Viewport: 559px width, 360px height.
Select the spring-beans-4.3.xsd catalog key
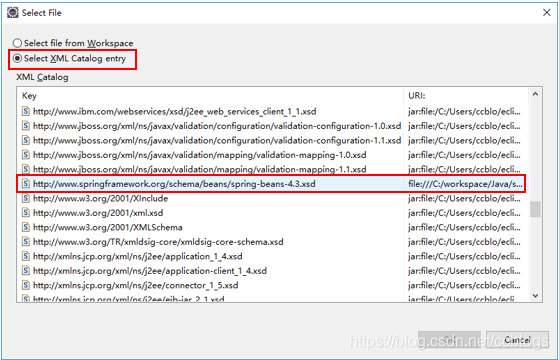tap(174, 184)
